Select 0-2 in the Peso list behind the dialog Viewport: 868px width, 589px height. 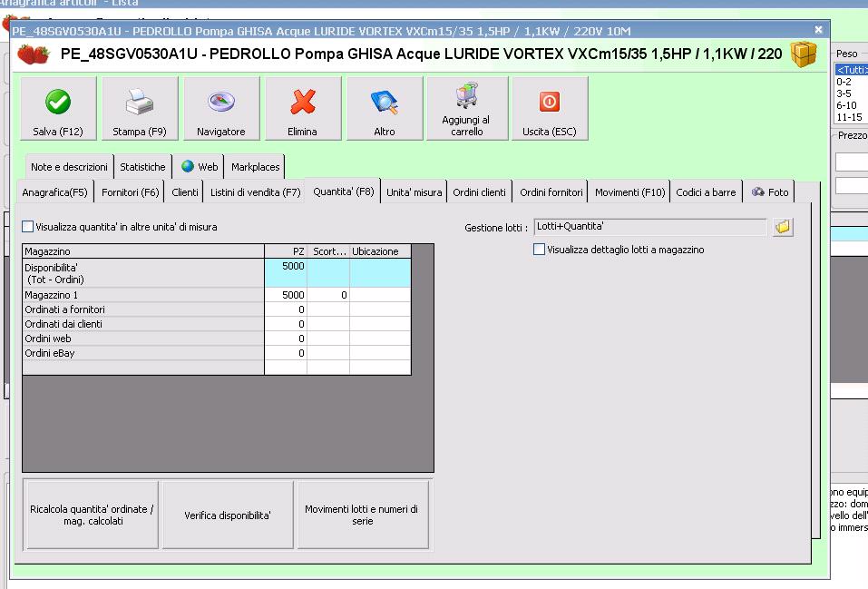point(850,82)
